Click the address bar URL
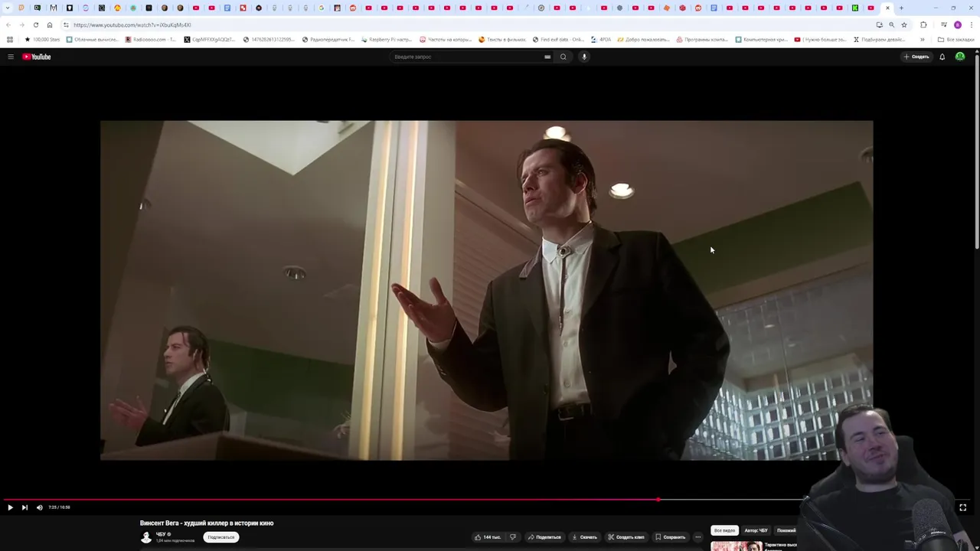The width and height of the screenshot is (980, 551). coord(132,25)
